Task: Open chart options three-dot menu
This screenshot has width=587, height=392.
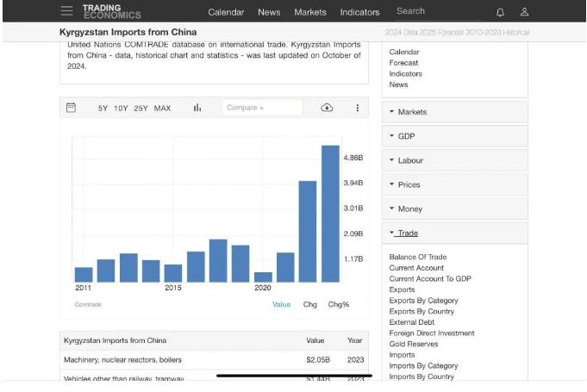Action: (x=358, y=108)
